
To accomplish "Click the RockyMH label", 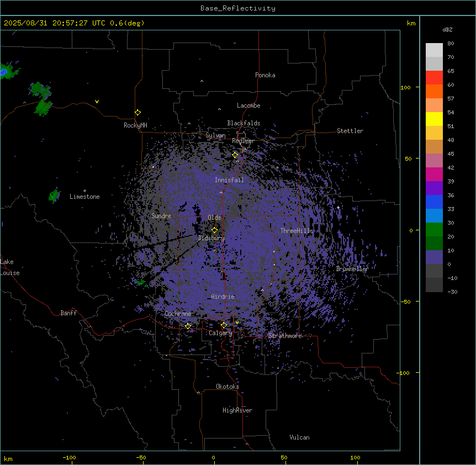I will [135, 125].
